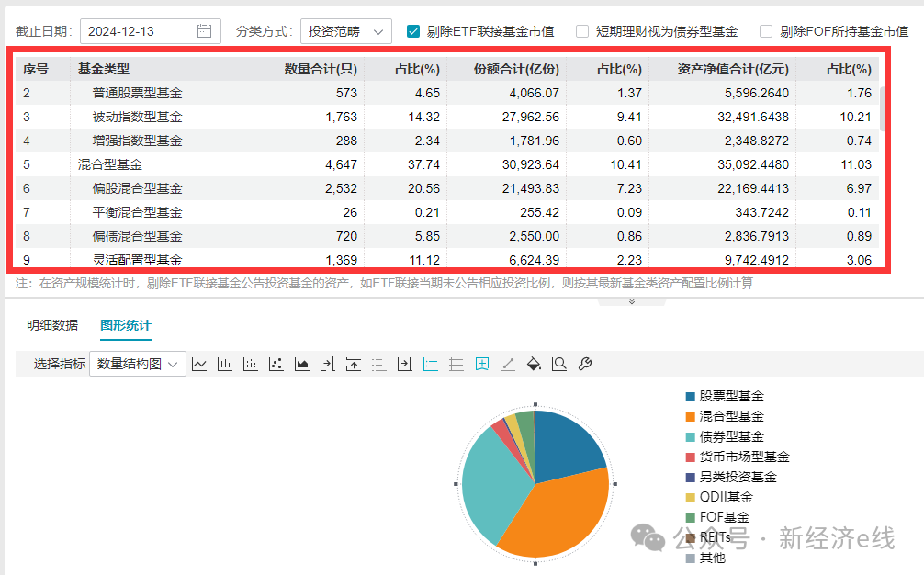Select the area chart icon

[x=301, y=365]
